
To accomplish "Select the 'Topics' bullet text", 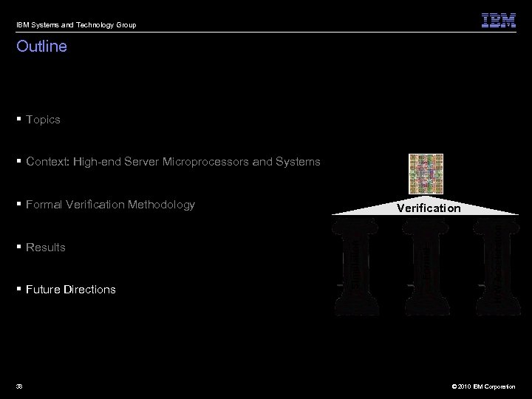I will click(x=43, y=120).
